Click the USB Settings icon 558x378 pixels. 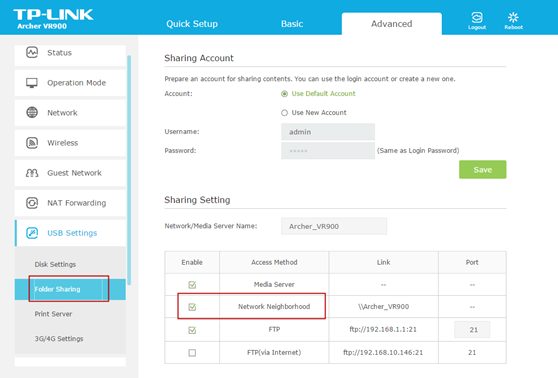click(32, 233)
